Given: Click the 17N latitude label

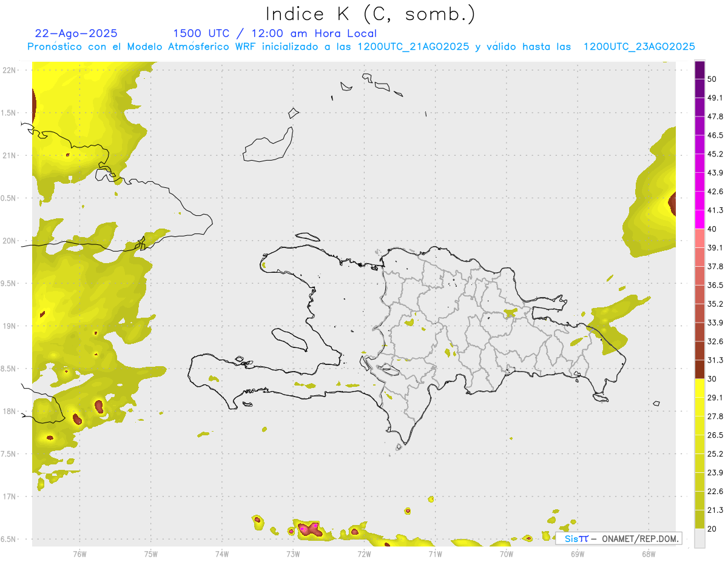Looking at the screenshot, I should (x=10, y=497).
